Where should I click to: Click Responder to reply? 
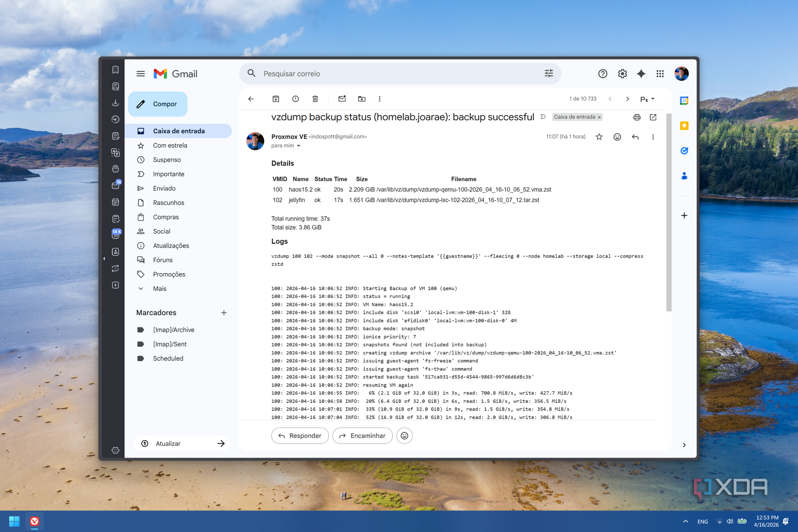click(300, 436)
